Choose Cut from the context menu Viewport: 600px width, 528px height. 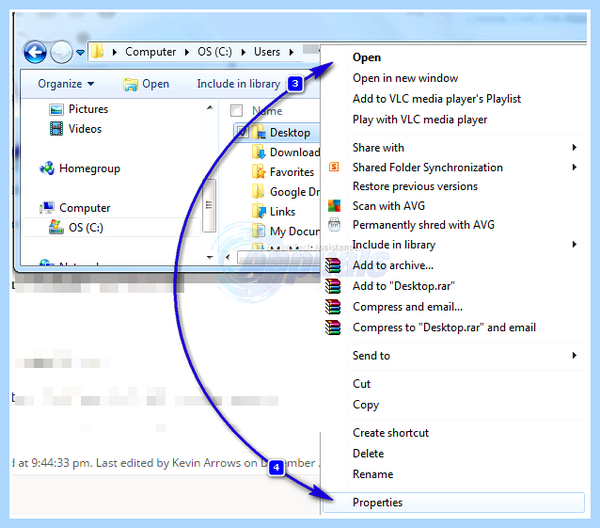[362, 384]
